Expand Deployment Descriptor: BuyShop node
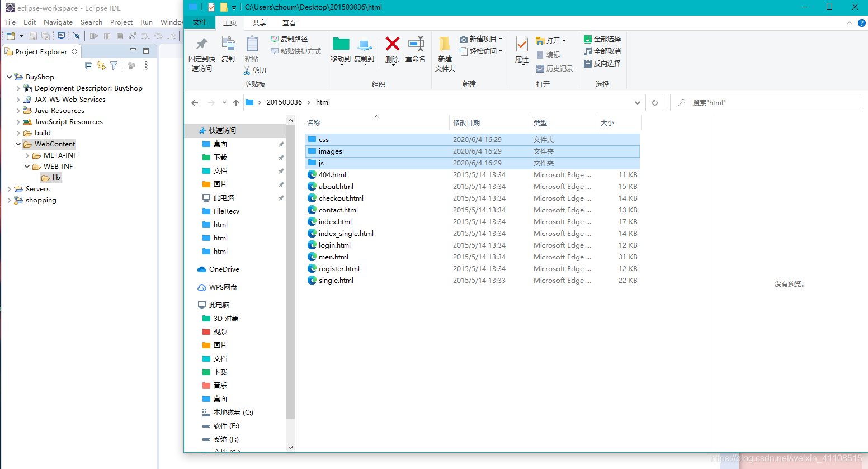This screenshot has width=868, height=469. point(18,88)
